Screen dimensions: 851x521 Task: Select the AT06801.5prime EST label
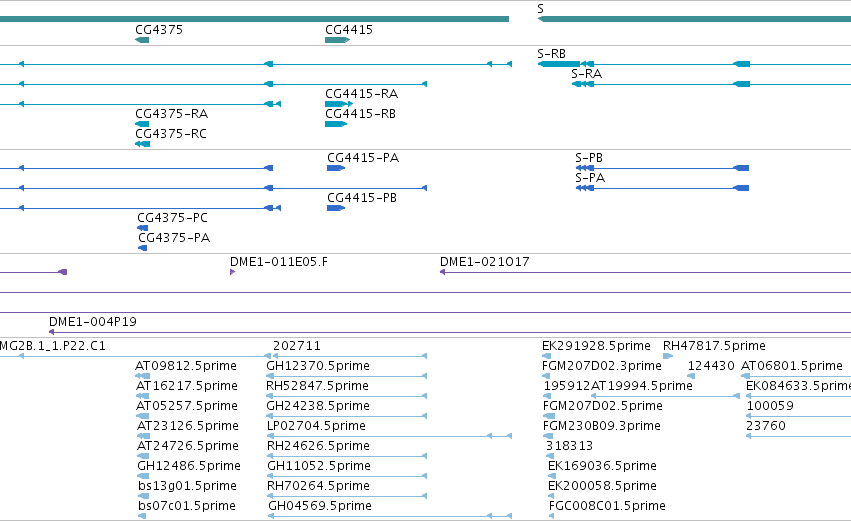(x=792, y=366)
